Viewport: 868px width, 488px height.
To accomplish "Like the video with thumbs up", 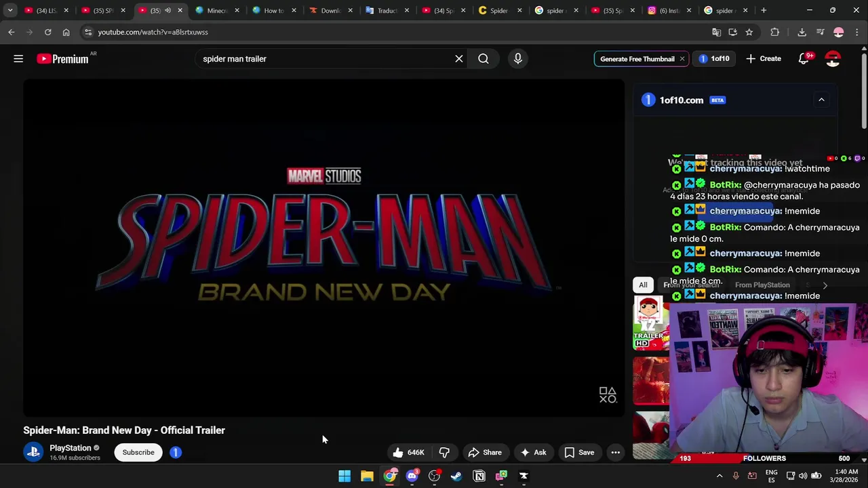I will (408, 452).
